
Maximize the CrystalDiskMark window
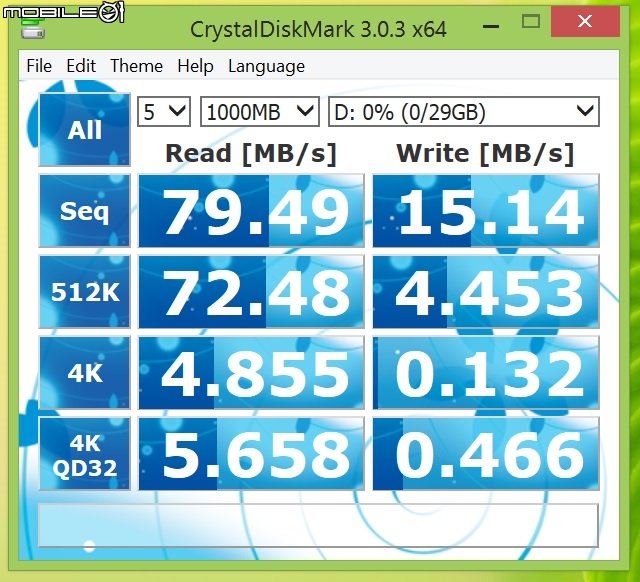(x=531, y=22)
